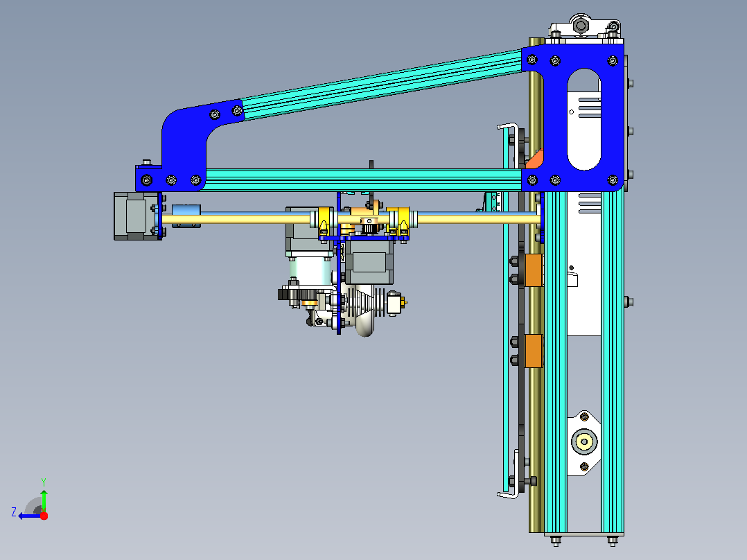Select the diagonal cyan extrusion beam
Image resolution: width=747 pixels, height=560 pixels.
tap(381, 86)
